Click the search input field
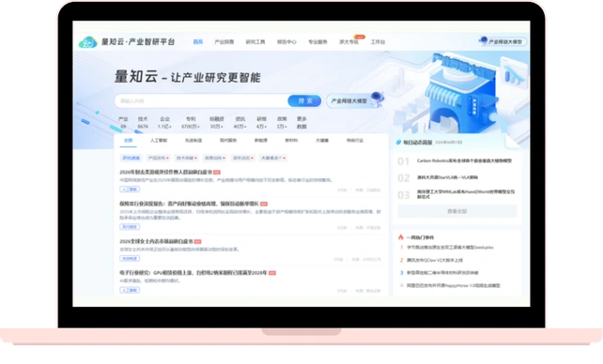The height and width of the screenshot is (364, 603). (201, 101)
